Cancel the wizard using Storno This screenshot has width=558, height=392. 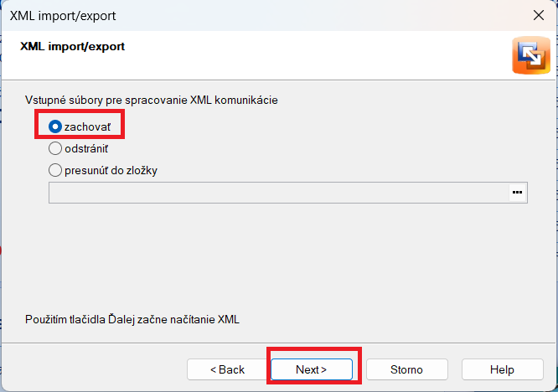pos(406,369)
